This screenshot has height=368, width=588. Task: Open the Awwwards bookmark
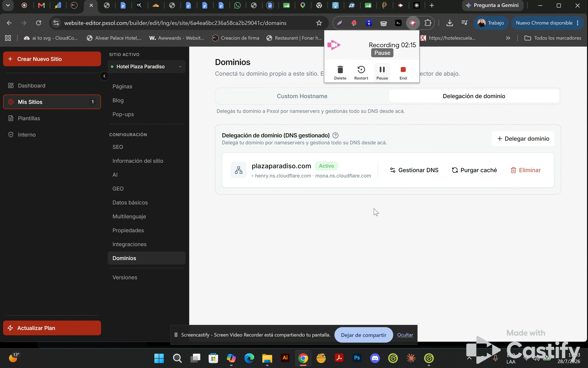pos(177,38)
